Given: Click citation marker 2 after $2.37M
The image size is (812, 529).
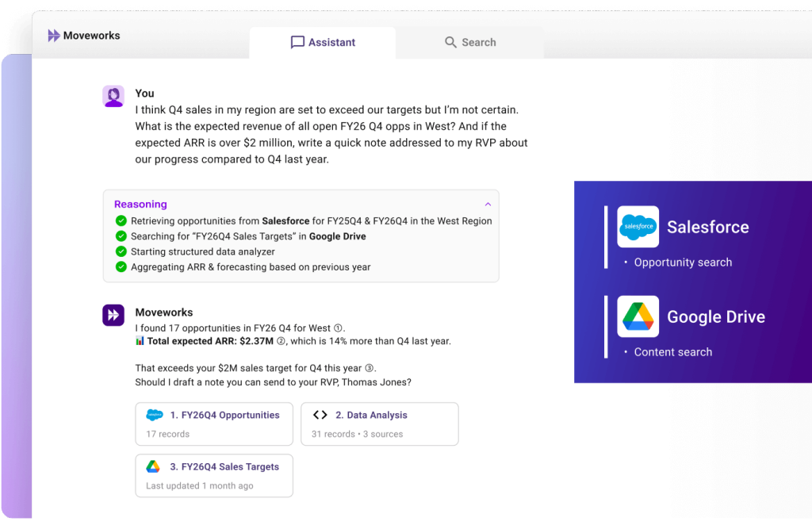Looking at the screenshot, I should (x=280, y=342).
